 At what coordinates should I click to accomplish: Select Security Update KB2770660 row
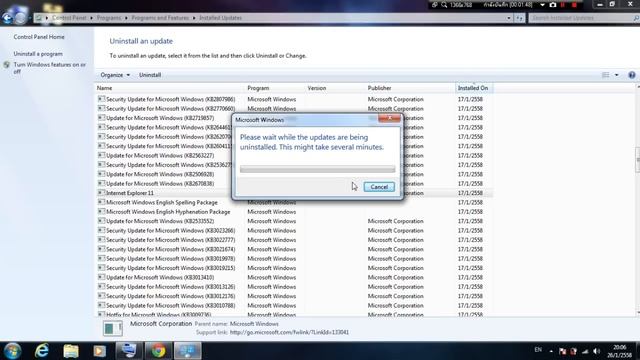294,109
